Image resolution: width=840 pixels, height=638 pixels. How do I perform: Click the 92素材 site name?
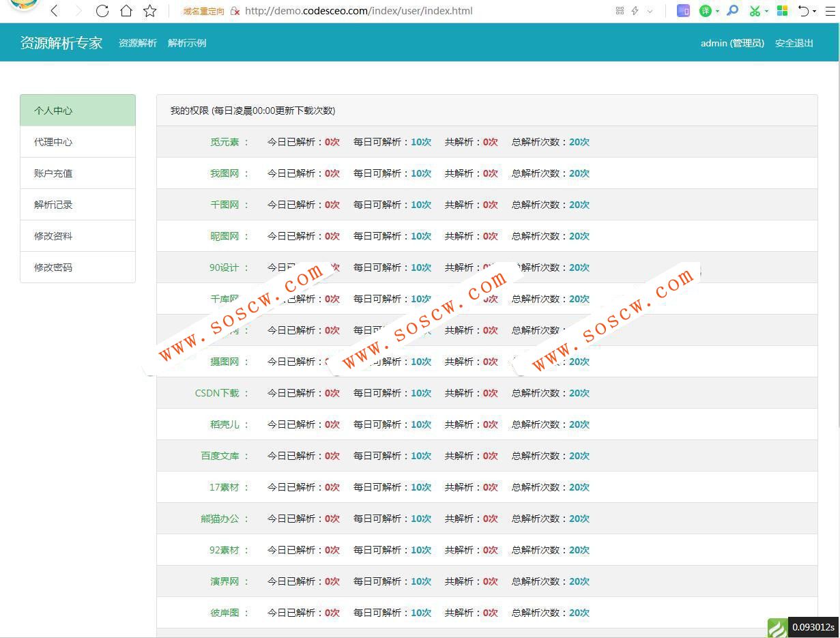point(225,550)
